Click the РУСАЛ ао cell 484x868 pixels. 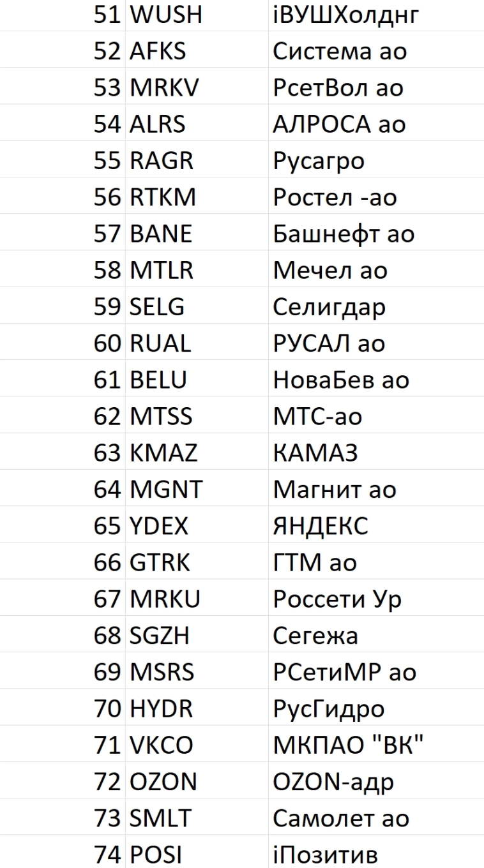[329, 343]
